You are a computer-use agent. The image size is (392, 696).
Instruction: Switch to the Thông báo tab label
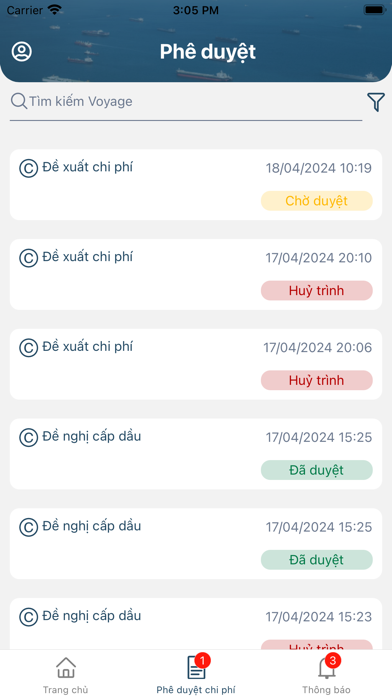point(326,689)
